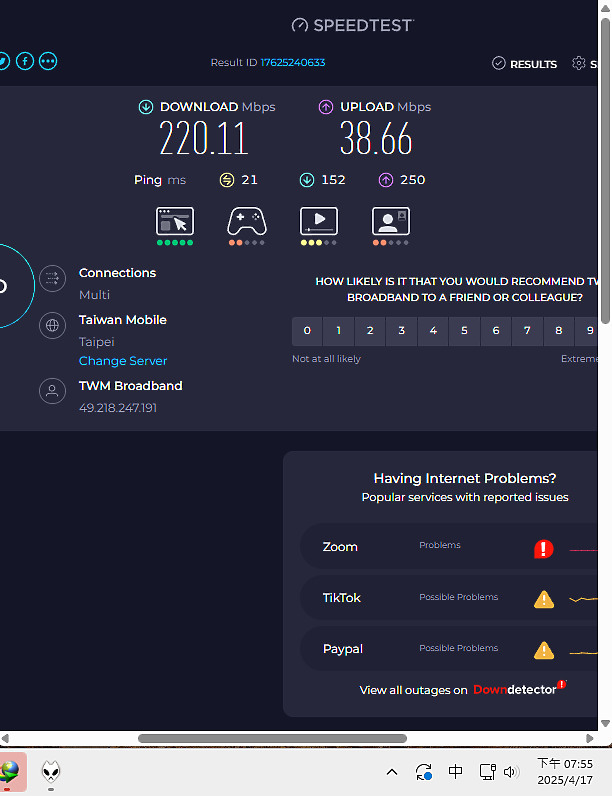This screenshot has height=796, width=612.
Task: Click the scroll right arrow of horizontal scrollbar
Action: (589, 738)
